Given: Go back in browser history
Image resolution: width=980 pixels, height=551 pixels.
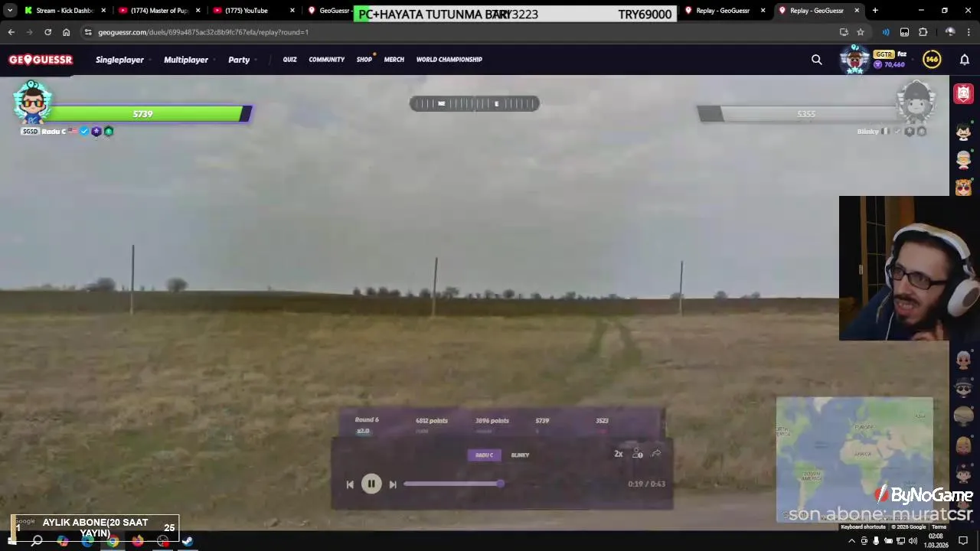Looking at the screenshot, I should [11, 32].
